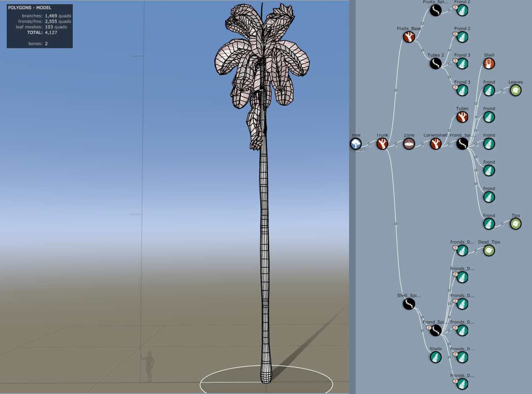Click the Fruits_Base branch node

coord(409,37)
